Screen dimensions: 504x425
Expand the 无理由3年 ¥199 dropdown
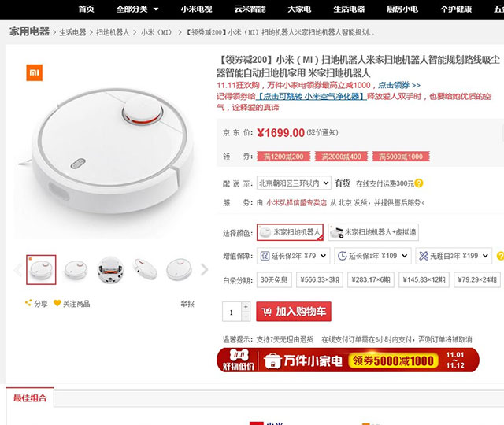(454, 256)
